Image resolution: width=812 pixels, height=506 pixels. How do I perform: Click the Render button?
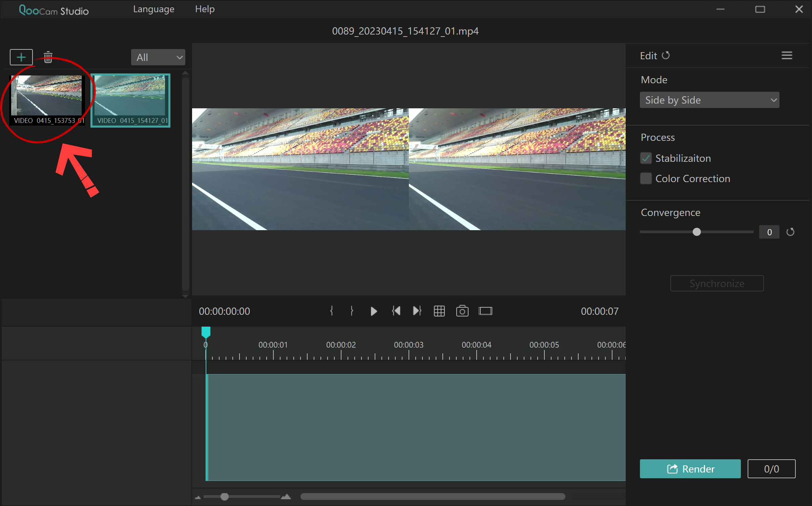[x=690, y=469]
